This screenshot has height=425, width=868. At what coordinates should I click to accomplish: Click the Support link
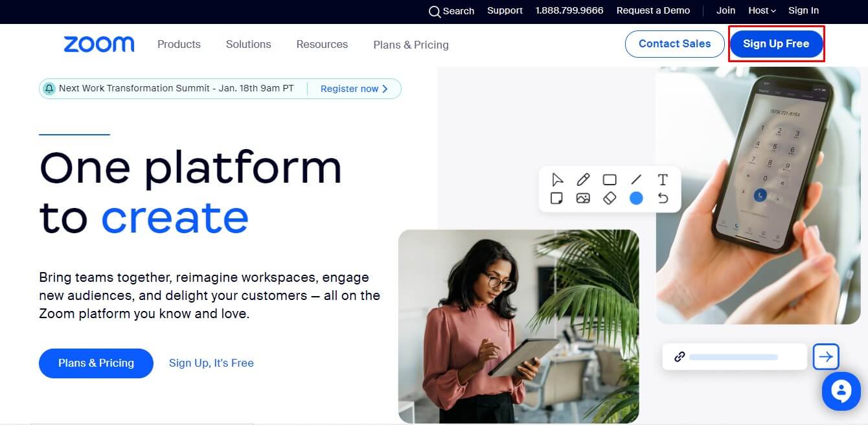[505, 10]
